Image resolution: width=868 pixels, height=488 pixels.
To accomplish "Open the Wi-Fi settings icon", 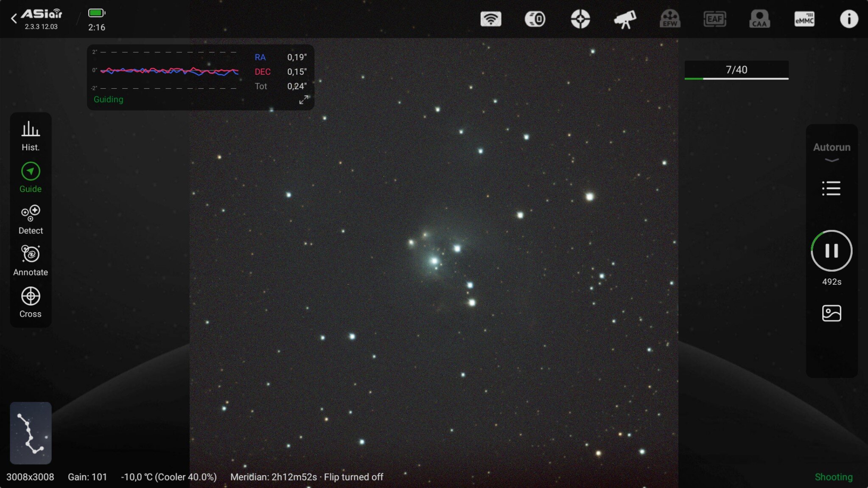I will coord(491,19).
